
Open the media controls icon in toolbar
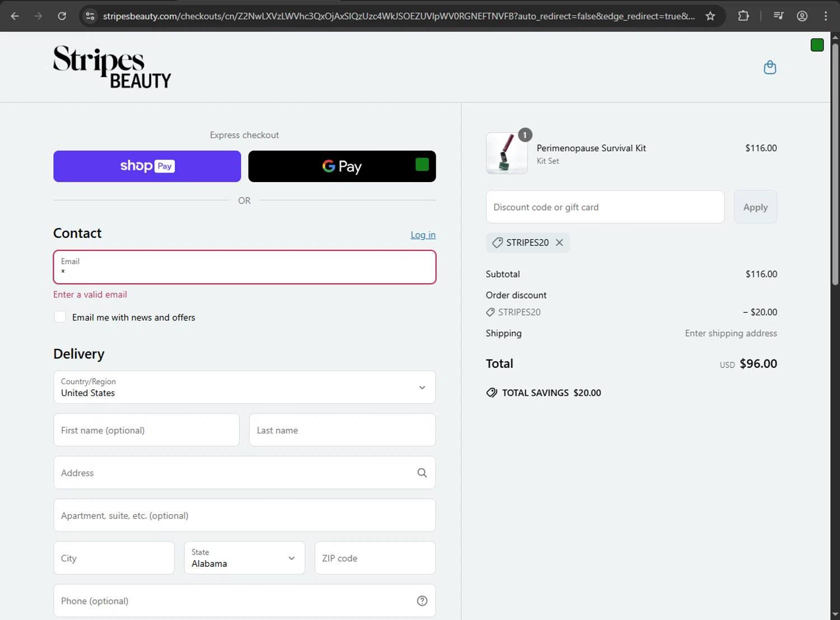tap(778, 16)
